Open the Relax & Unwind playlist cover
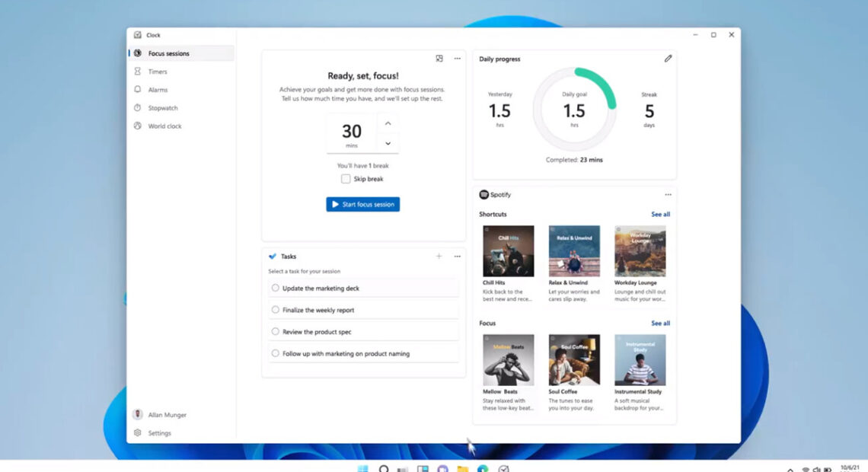Screen dimensions: 868x472 click(x=574, y=250)
